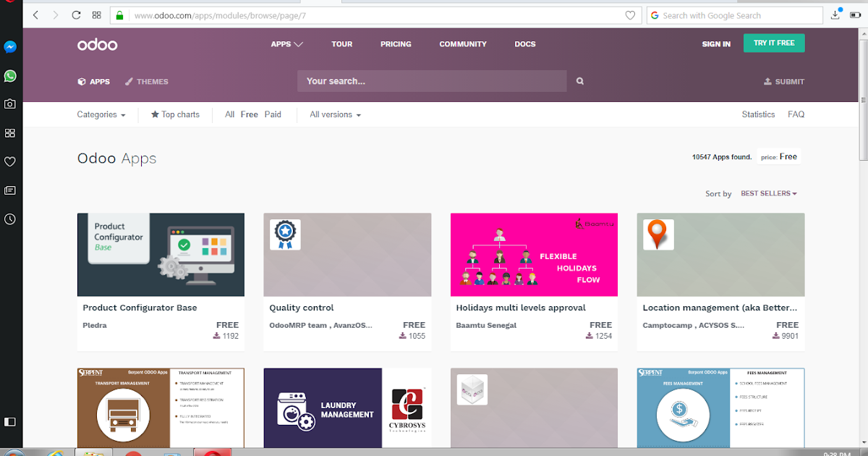Open bookmarks heart in sidebar
The image size is (868, 456).
[10, 161]
